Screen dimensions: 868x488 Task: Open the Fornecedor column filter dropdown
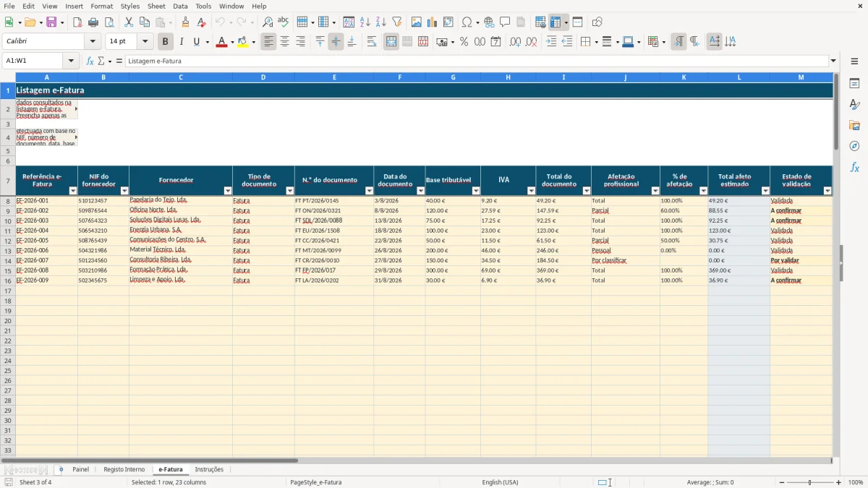(x=228, y=191)
